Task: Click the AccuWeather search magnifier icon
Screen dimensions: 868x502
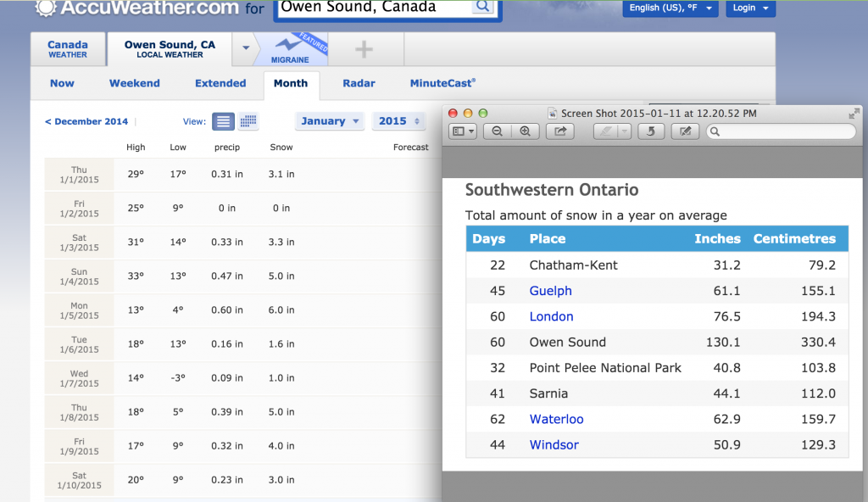Action: pyautogui.click(x=482, y=7)
